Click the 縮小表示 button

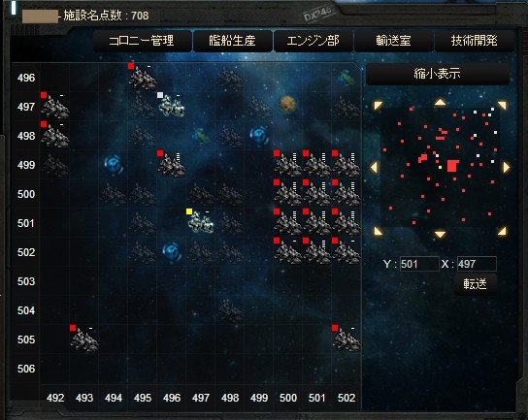pyautogui.click(x=437, y=74)
